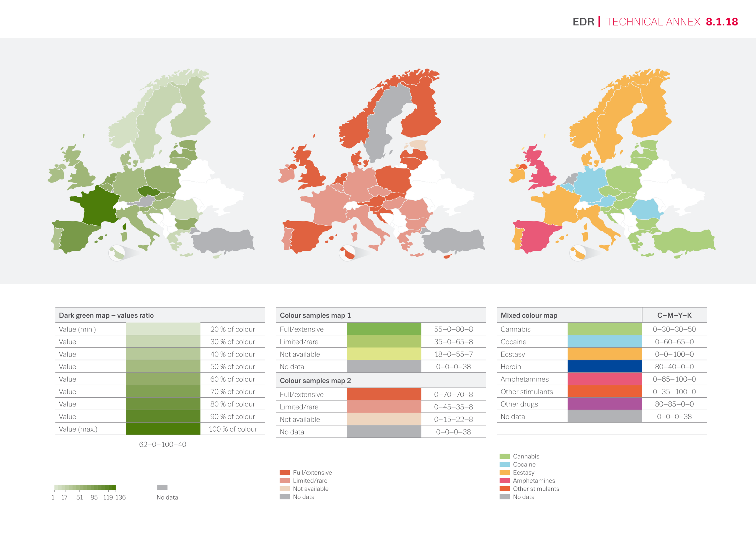The height and width of the screenshot is (535, 756).
Task: Click France on the dark green map
Action: 99,206
